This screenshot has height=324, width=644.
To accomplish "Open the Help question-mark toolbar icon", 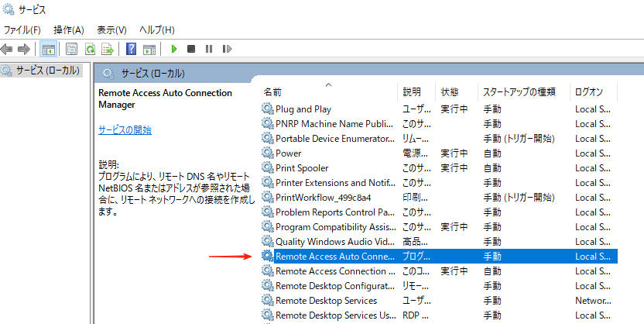I will click(131, 50).
